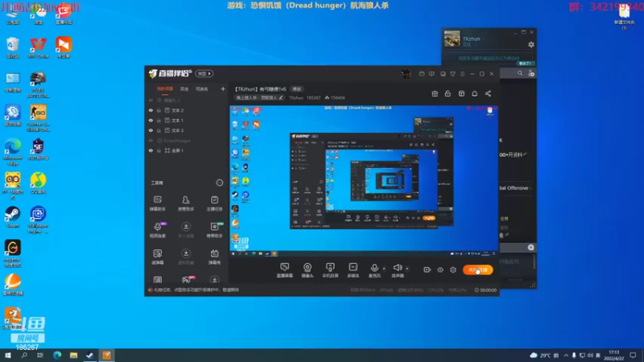
Task: Add the 多媒体 multimedia source
Action: 353,270
